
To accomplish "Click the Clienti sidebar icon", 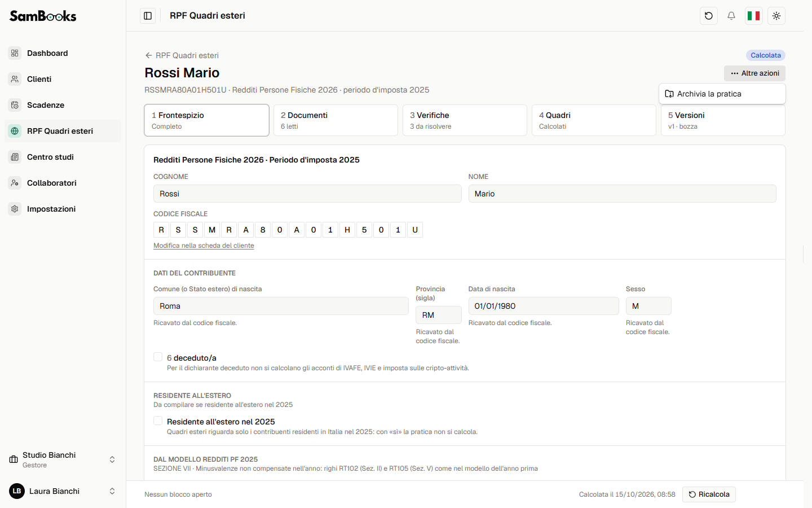I will pyautogui.click(x=15, y=79).
